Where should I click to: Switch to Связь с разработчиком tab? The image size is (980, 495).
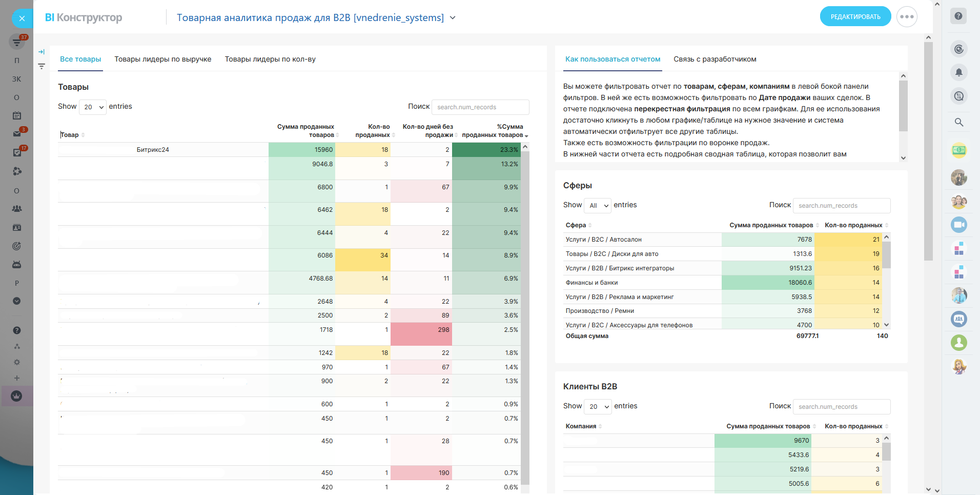[x=714, y=60]
